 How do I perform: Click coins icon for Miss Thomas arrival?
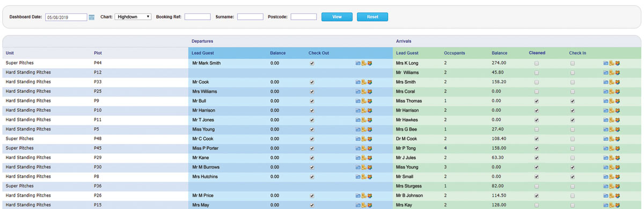(x=612, y=101)
